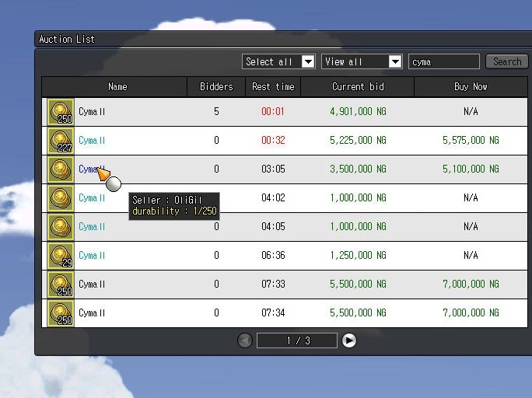Sort by the Rest time column header

click(x=273, y=87)
